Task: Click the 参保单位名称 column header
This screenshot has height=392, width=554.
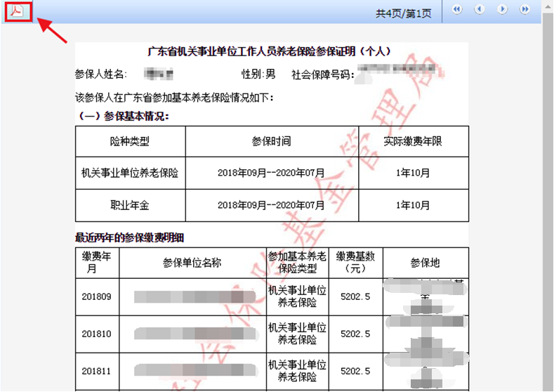Action: 192,263
